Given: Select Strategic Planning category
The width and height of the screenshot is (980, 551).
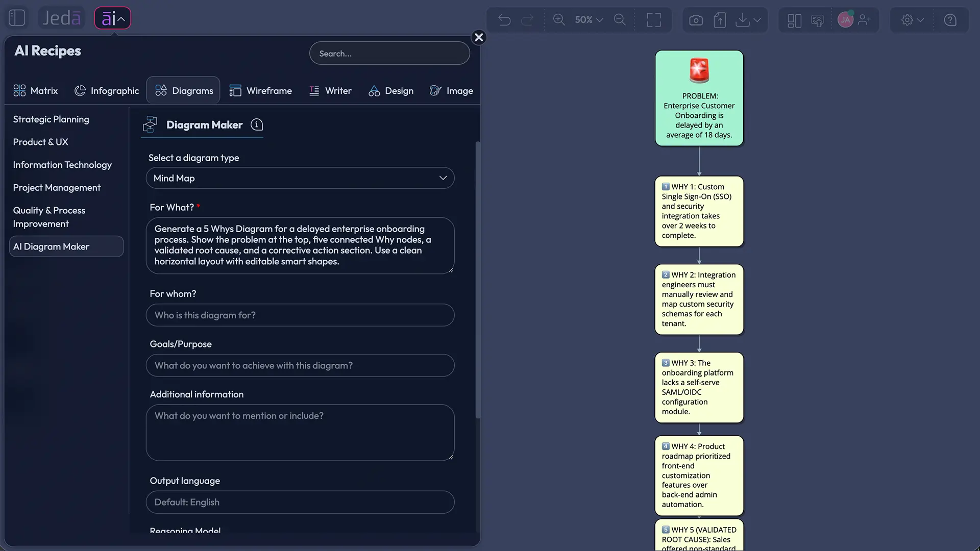Looking at the screenshot, I should click(51, 119).
